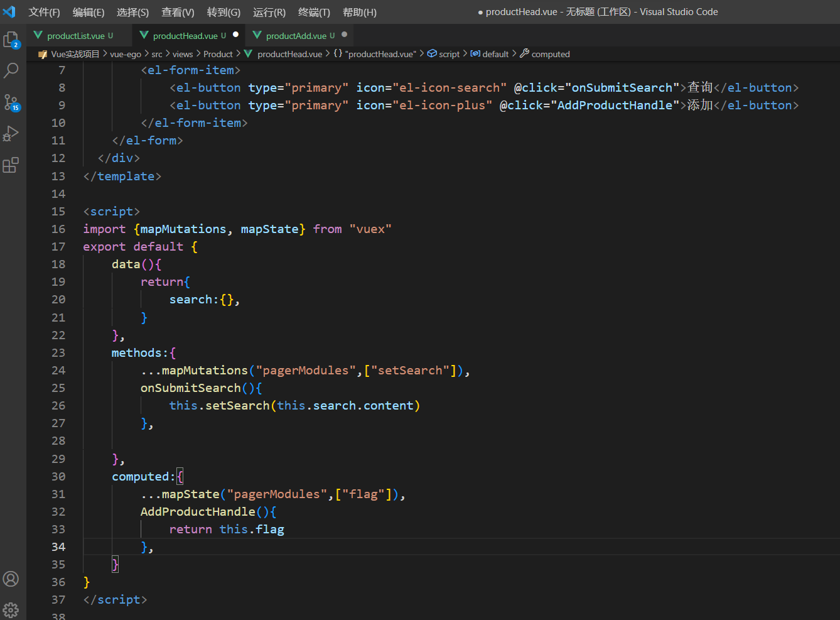This screenshot has width=840, height=620.
Task: Expand the src breadcrumb
Action: coord(157,54)
